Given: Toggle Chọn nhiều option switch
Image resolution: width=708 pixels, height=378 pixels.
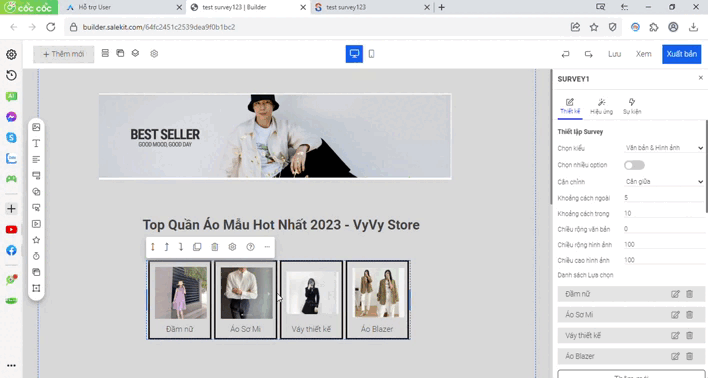Looking at the screenshot, I should pyautogui.click(x=634, y=165).
